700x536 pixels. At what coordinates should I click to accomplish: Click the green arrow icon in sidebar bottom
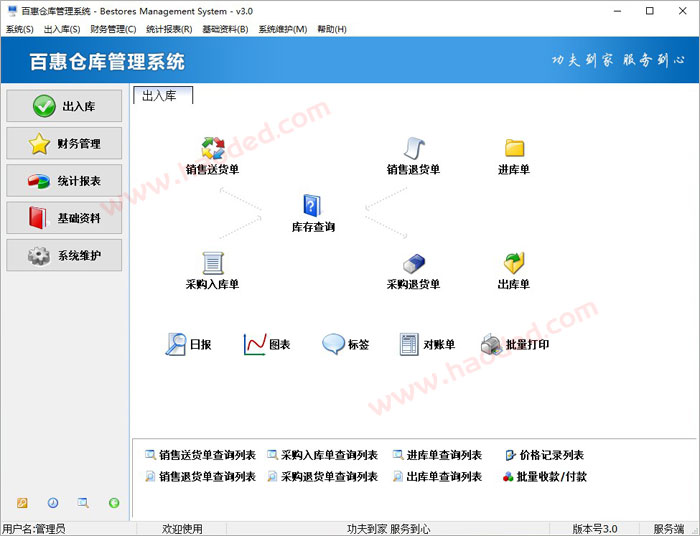pyautogui.click(x=114, y=503)
